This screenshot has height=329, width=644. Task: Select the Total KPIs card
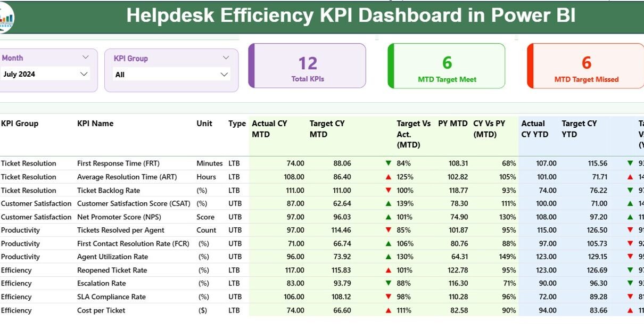(x=308, y=66)
